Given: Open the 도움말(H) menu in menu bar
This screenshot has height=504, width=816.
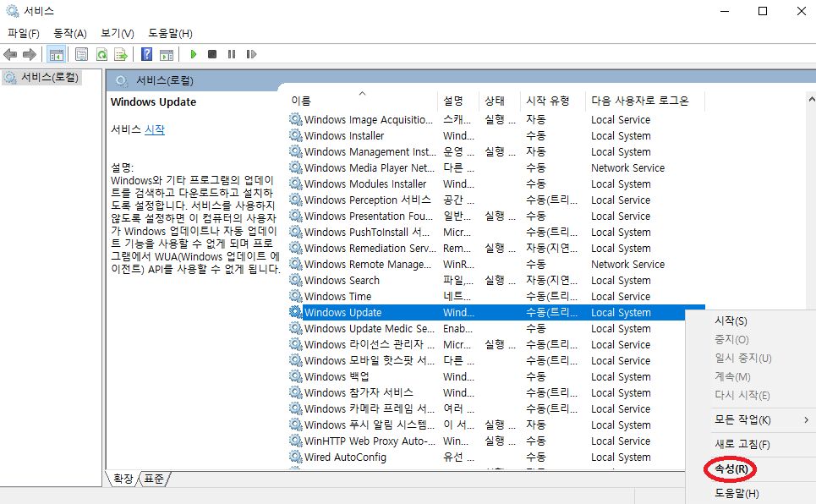Looking at the screenshot, I should (x=170, y=33).
